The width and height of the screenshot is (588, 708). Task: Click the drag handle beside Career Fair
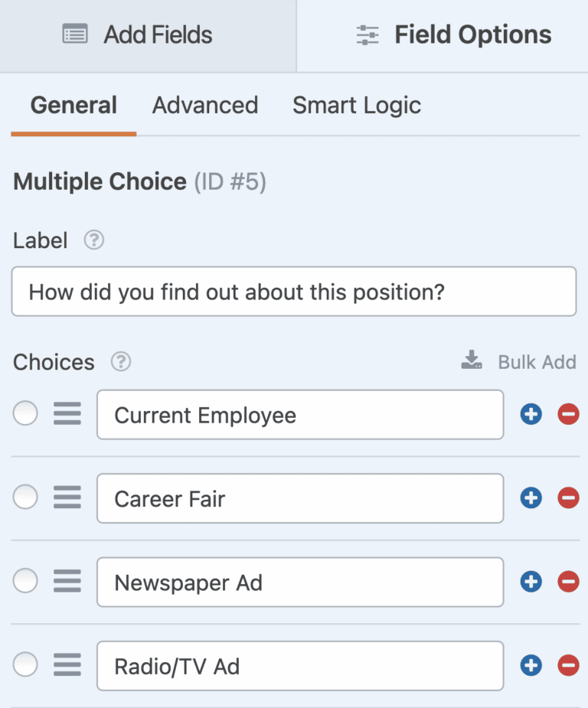point(67,498)
